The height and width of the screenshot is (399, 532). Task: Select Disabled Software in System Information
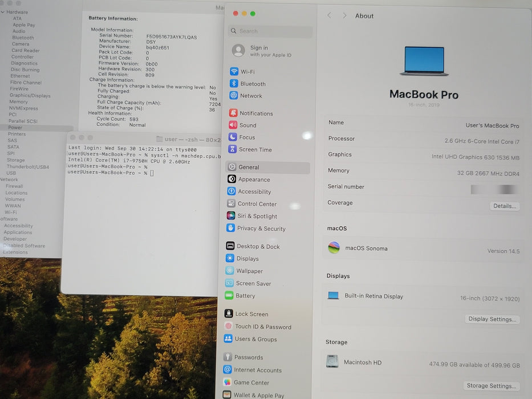pyautogui.click(x=24, y=245)
